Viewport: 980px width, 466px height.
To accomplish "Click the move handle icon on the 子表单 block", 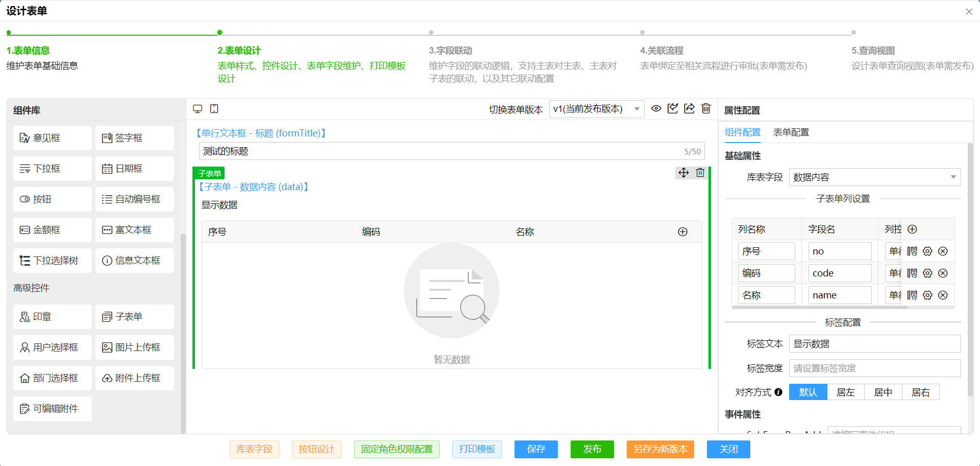I will pos(683,173).
